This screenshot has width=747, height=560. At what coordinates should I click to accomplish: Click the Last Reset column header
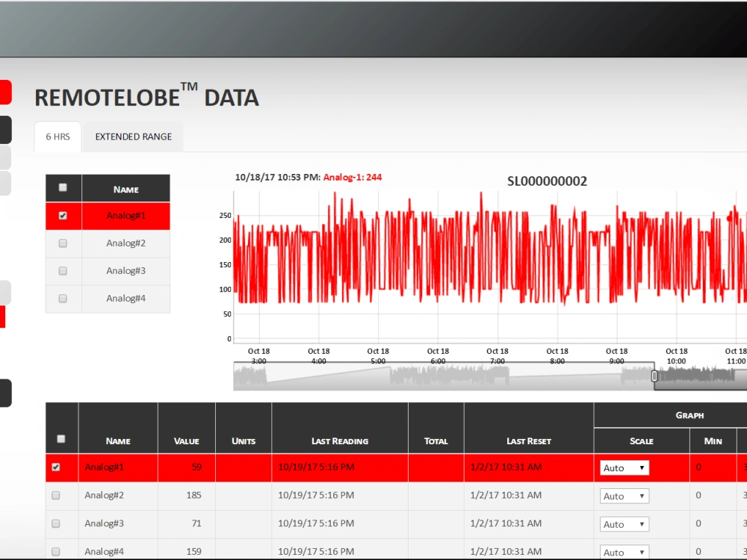coord(529,441)
